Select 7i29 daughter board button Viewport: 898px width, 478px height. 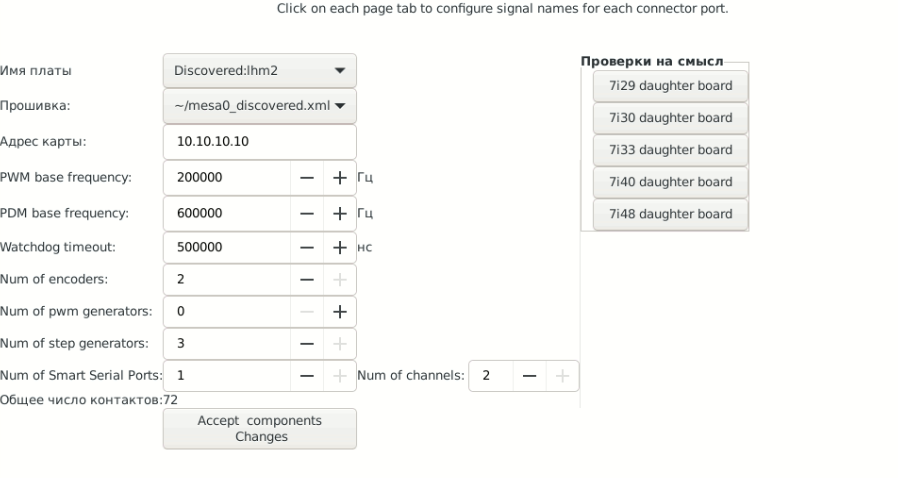coord(671,86)
